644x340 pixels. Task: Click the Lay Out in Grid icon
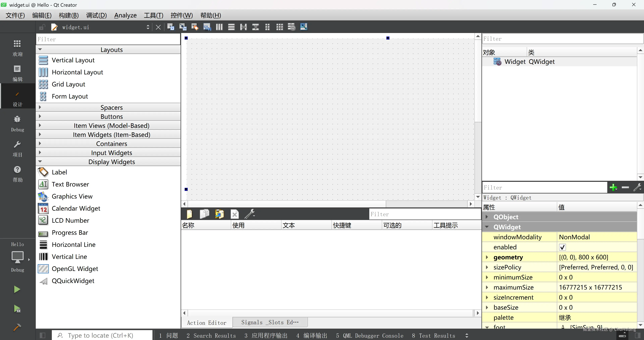coord(280,27)
